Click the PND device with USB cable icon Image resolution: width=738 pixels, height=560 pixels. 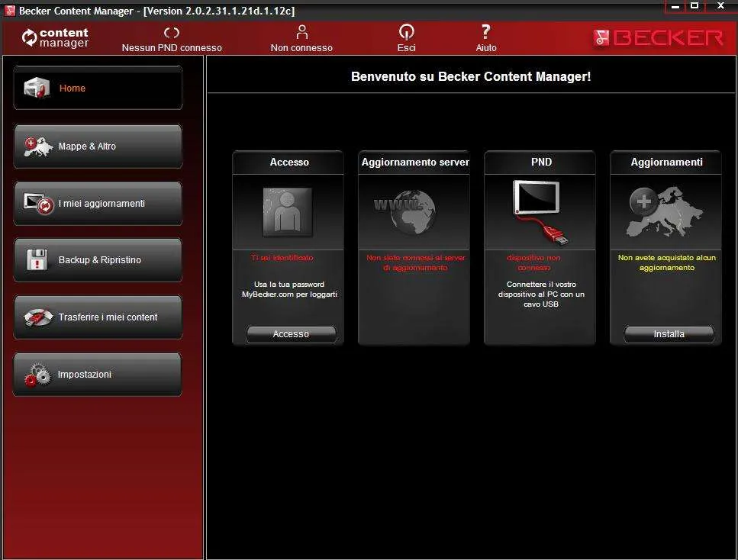(x=540, y=212)
